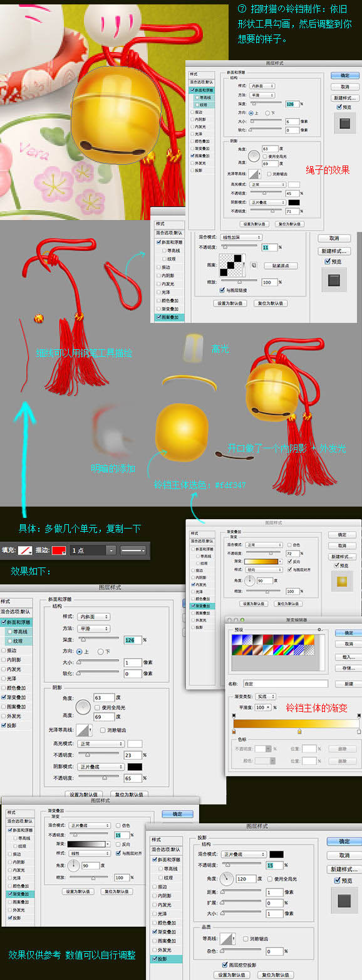
Task: Click black shadow color swatch in 投影 dialog
Action: point(276,854)
